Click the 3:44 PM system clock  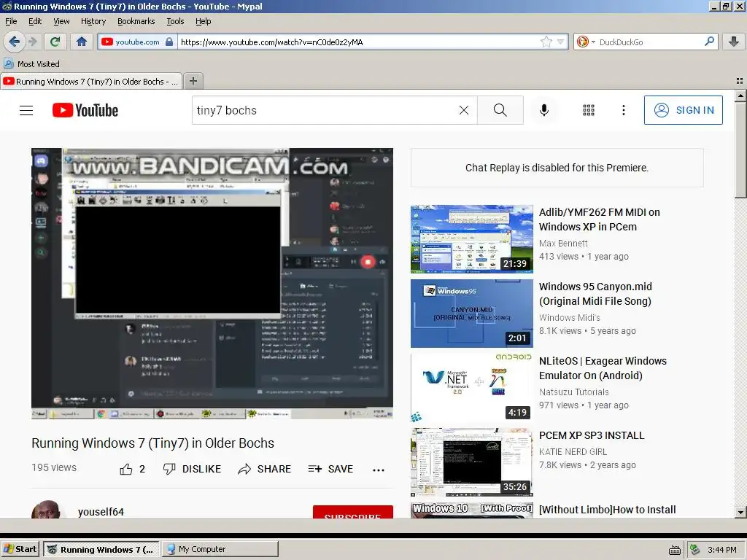coord(721,550)
